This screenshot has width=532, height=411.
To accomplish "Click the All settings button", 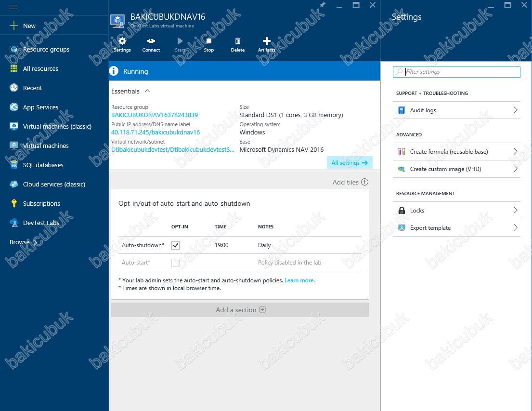I will [x=349, y=163].
